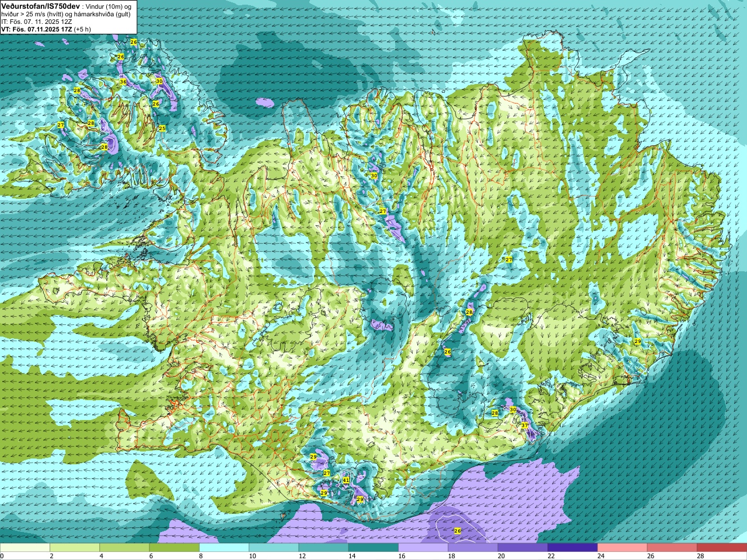
Task: Select the yellow gust label '36'
Action: click(x=123, y=82)
